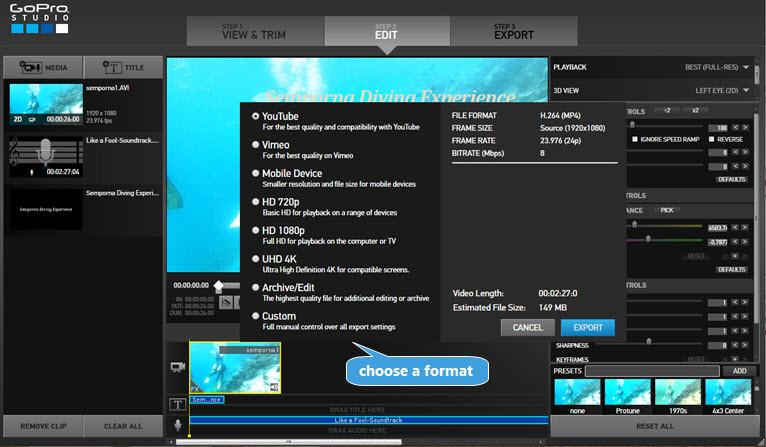Open the Playback quality dropdown
The image size is (766, 447).
pos(717,67)
